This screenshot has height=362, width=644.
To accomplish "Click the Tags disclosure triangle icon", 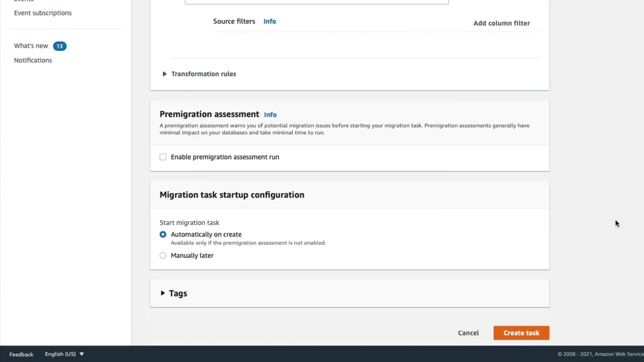I will click(163, 293).
